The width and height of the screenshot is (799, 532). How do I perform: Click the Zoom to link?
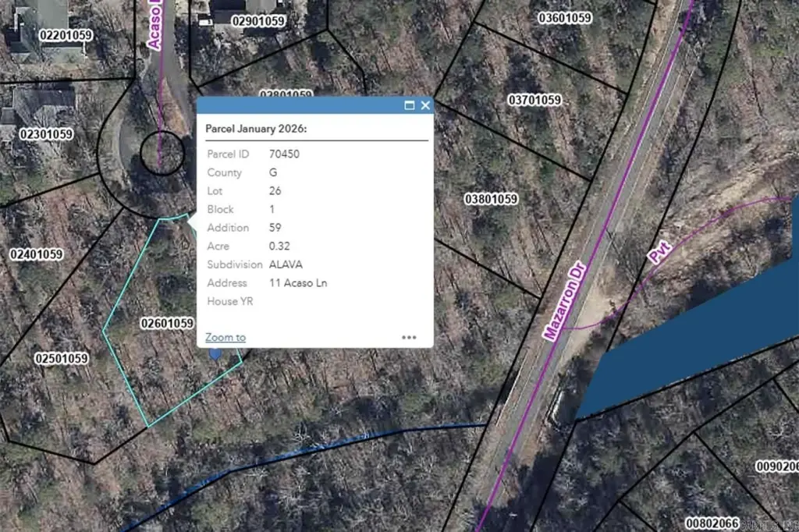point(225,337)
